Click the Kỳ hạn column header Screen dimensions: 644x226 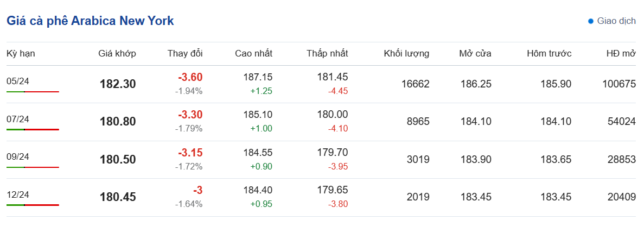point(21,53)
